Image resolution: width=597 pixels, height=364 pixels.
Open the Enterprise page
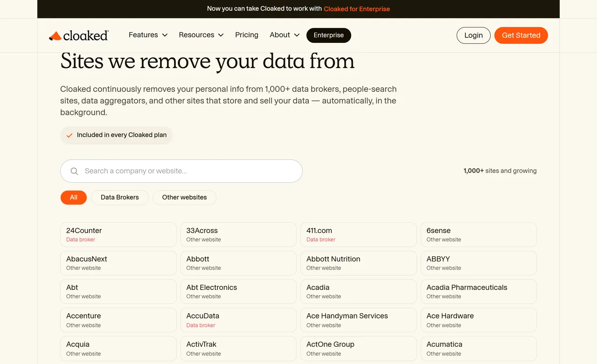click(x=329, y=35)
